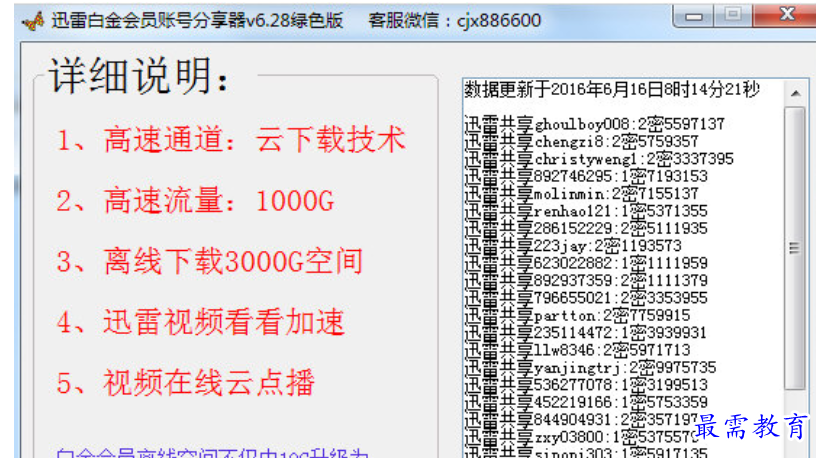Select the 623022882 account row
This screenshot has width=816, height=458.
[x=585, y=263]
